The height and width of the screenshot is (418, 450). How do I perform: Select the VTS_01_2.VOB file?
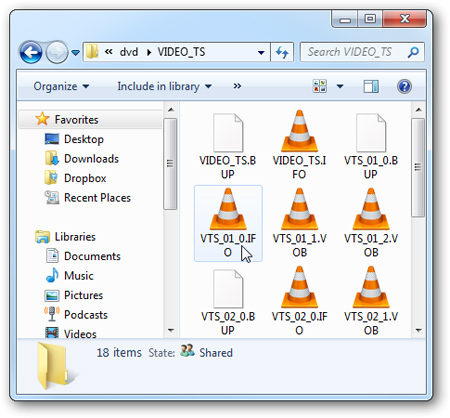(371, 223)
